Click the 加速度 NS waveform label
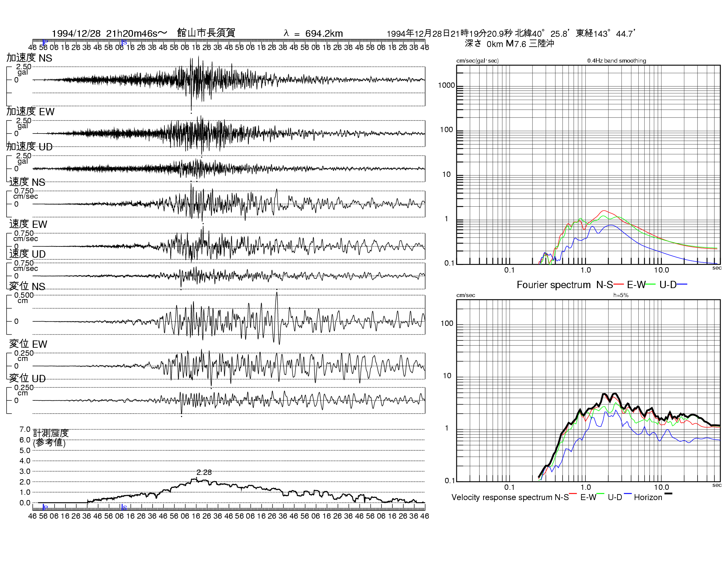The height and width of the screenshot is (563, 728). tap(29, 58)
